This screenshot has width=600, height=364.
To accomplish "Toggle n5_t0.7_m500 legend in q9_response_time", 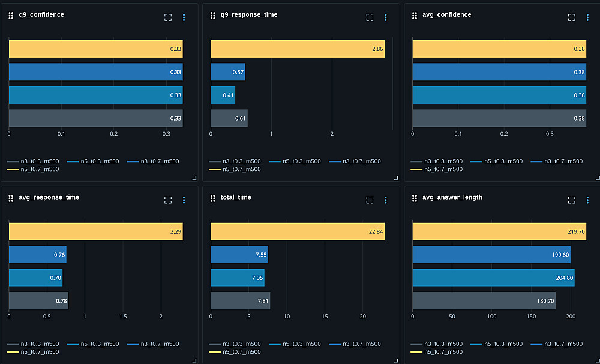I will point(235,169).
